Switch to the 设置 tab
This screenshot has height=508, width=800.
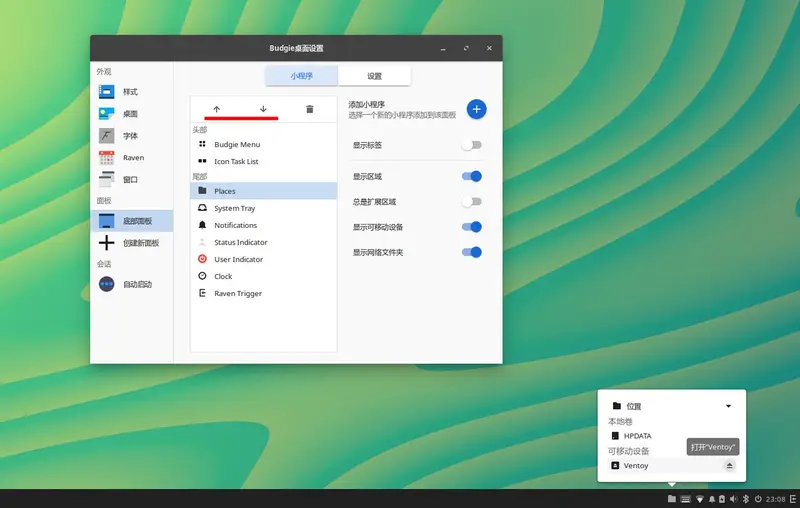point(374,76)
